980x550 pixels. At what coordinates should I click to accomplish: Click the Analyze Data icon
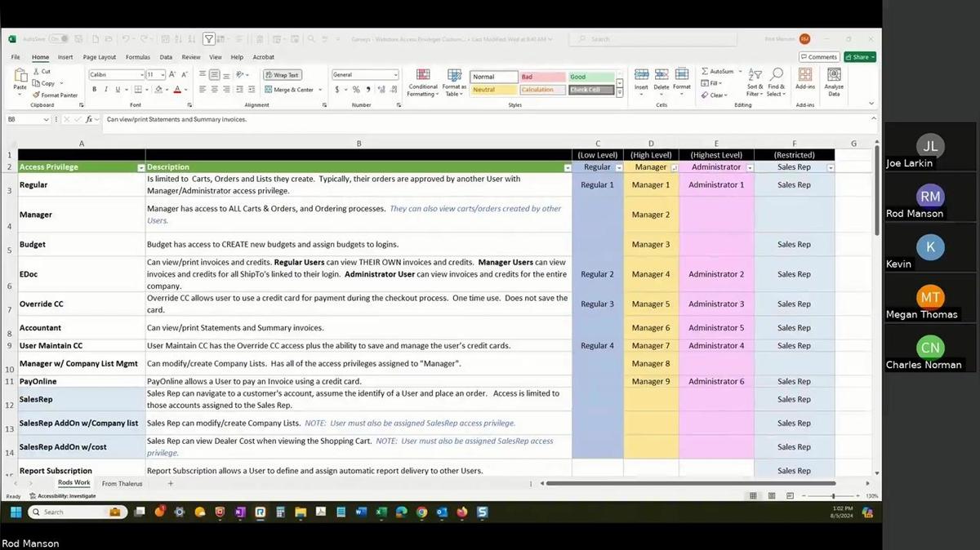point(834,82)
